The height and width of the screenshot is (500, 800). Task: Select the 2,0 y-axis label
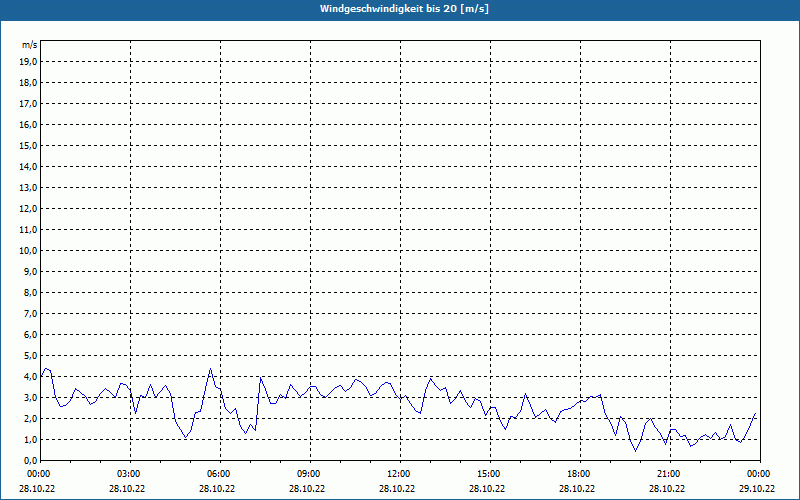[31, 418]
